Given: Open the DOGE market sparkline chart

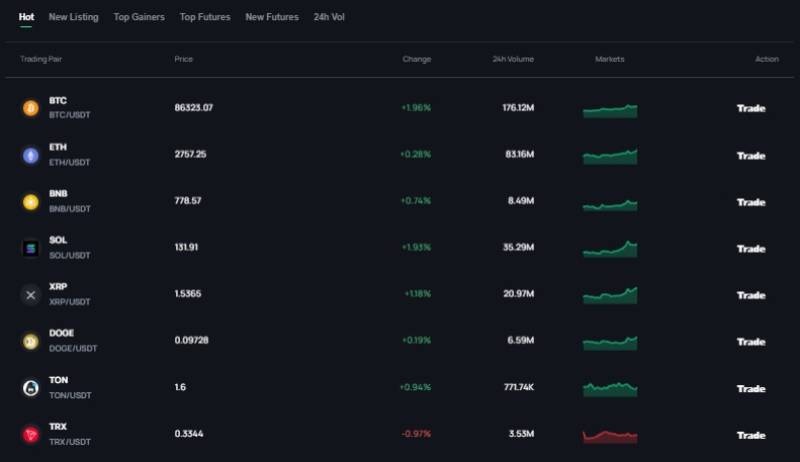Looking at the screenshot, I should (x=610, y=343).
